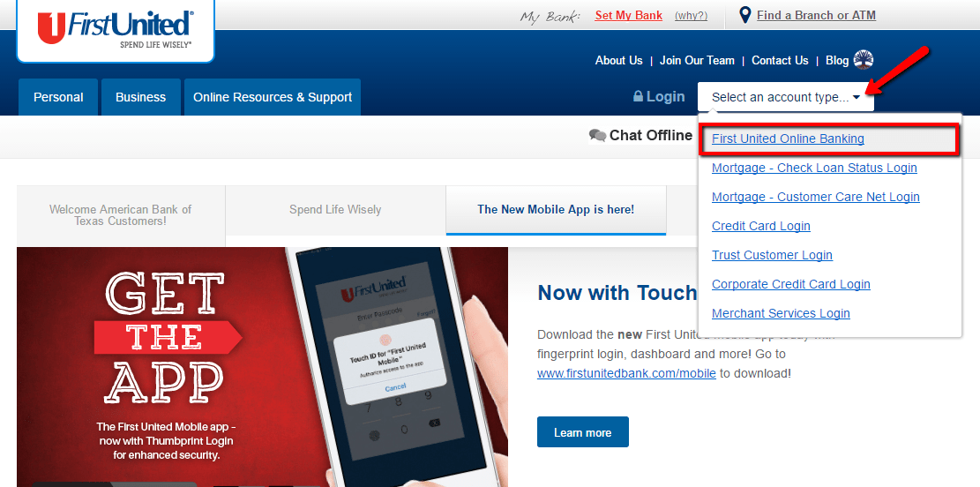The height and width of the screenshot is (487, 980).
Task: Click the (why?) link
Action: [x=691, y=16]
